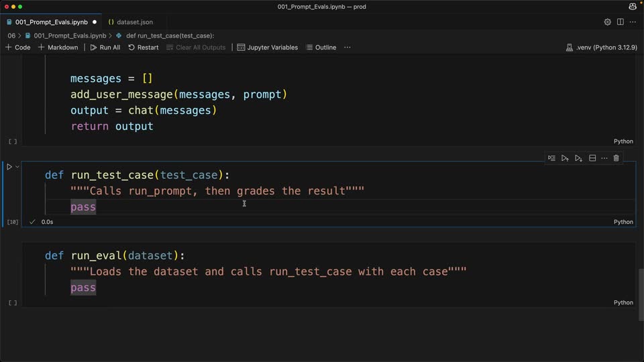Open Jupyter Variables panel
This screenshot has width=644, height=362.
268,48
